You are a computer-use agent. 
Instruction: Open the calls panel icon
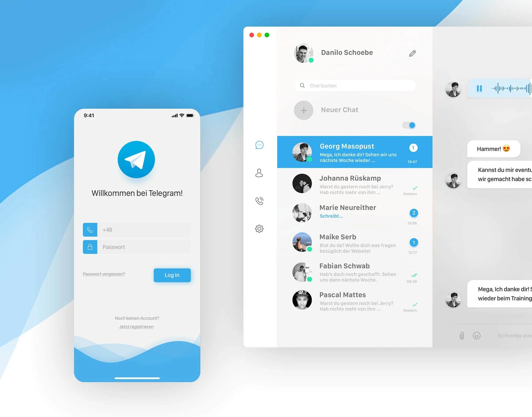[x=259, y=201]
